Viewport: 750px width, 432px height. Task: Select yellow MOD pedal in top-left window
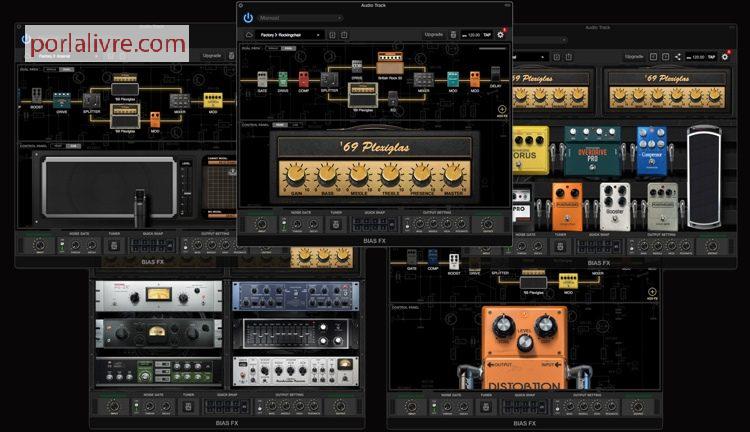pyautogui.click(x=213, y=100)
